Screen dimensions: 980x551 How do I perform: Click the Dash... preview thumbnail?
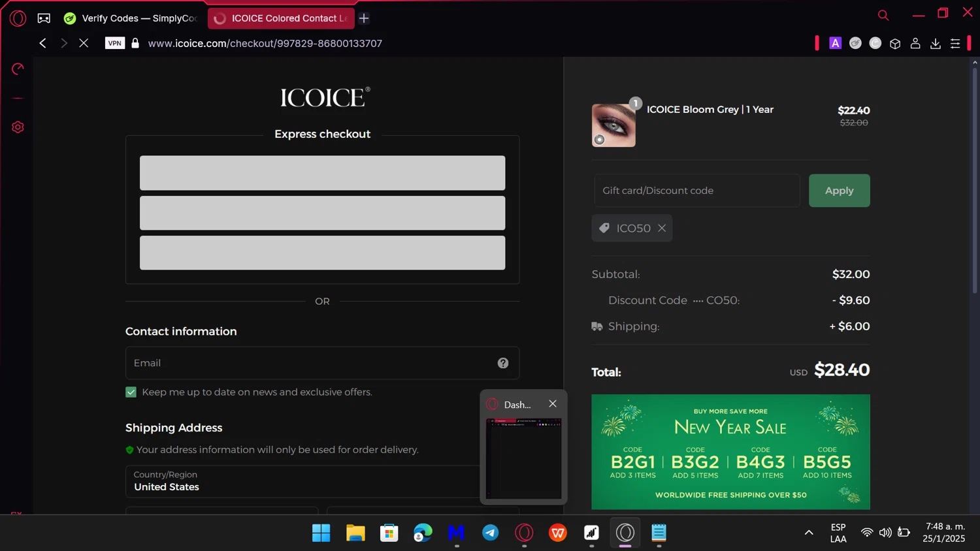pos(523,459)
